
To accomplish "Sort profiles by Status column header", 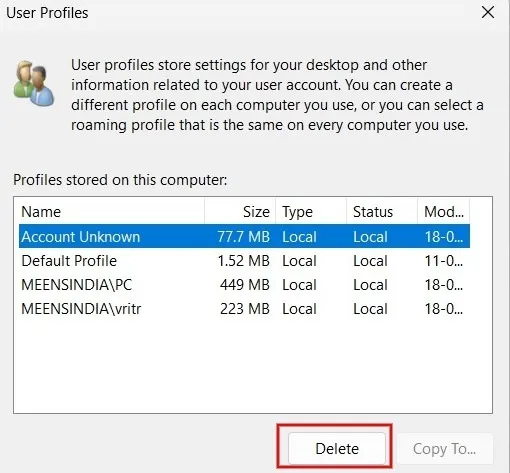I will point(382,212).
